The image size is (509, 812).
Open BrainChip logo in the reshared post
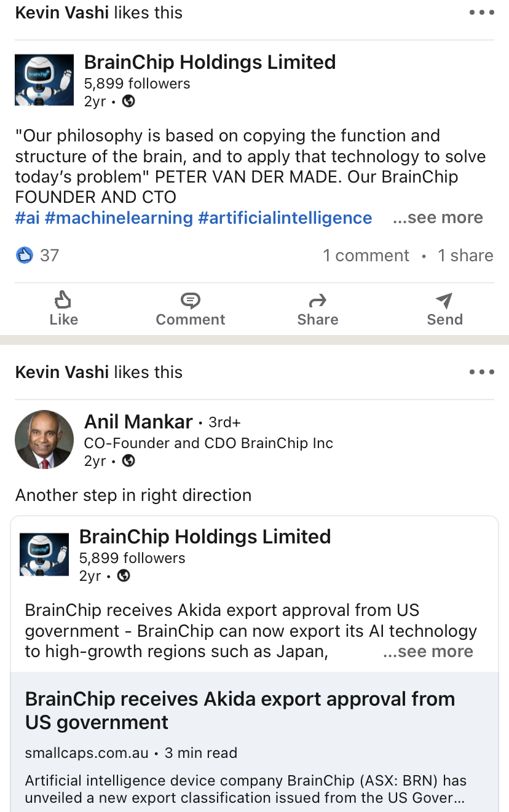[x=44, y=554]
